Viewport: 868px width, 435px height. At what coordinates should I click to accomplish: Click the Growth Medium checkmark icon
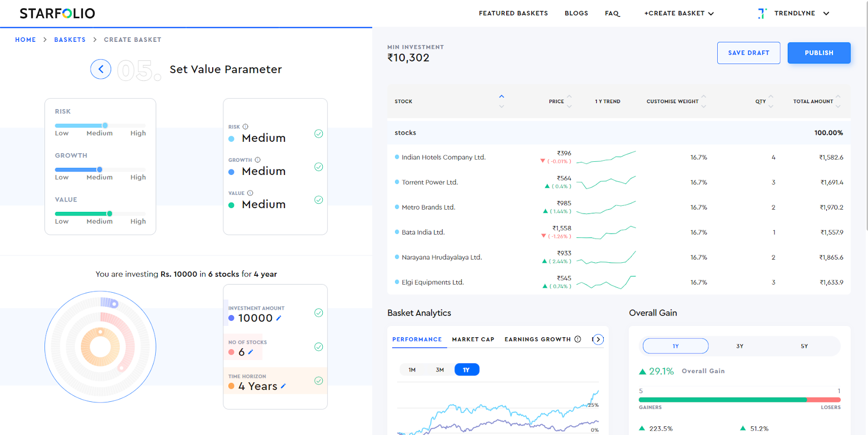[319, 167]
